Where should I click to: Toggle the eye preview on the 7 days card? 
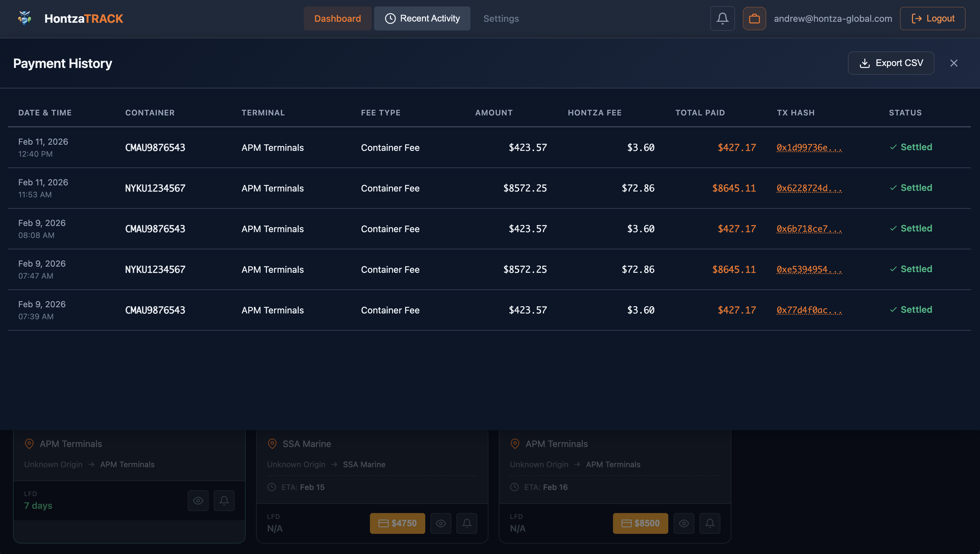[x=198, y=500]
